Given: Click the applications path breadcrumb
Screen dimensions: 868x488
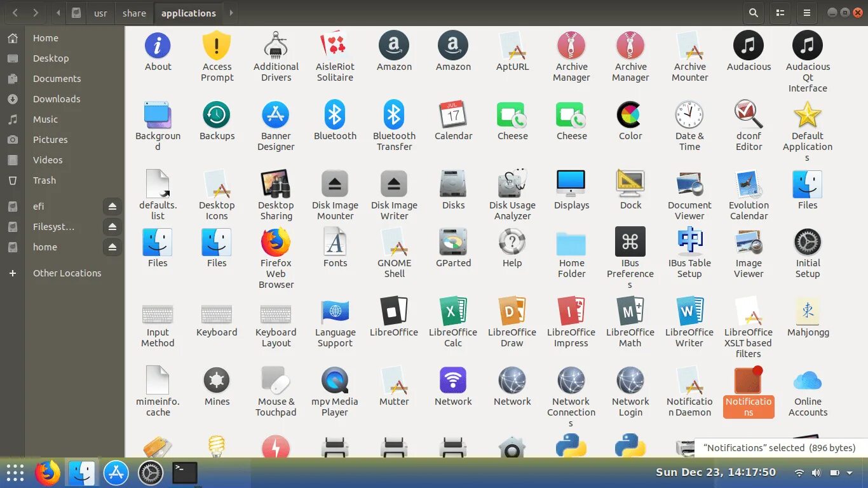Looking at the screenshot, I should [x=189, y=13].
